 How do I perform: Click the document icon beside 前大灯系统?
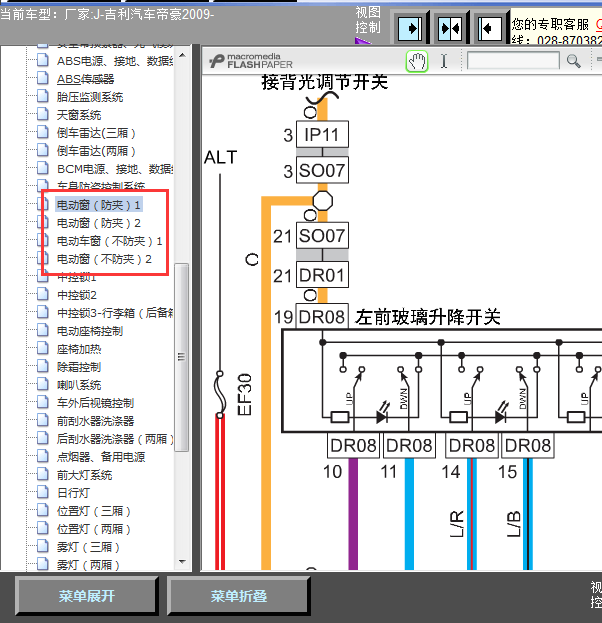(43, 474)
